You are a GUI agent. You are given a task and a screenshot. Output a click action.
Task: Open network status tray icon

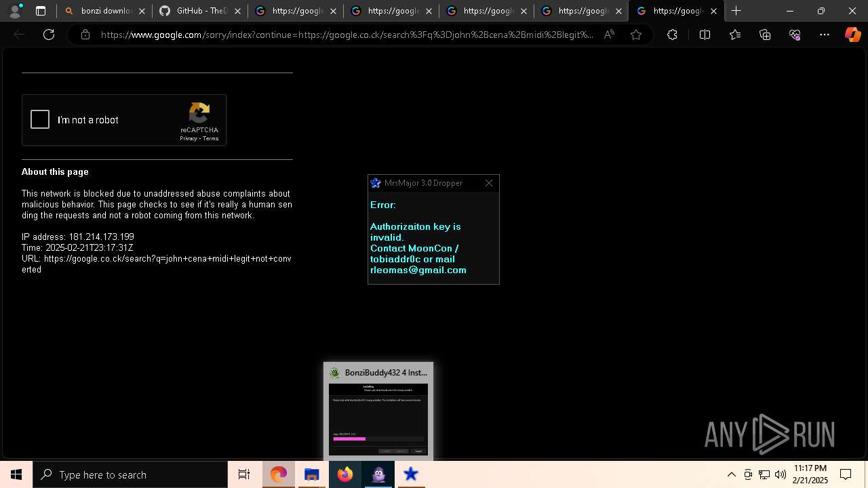(764, 474)
